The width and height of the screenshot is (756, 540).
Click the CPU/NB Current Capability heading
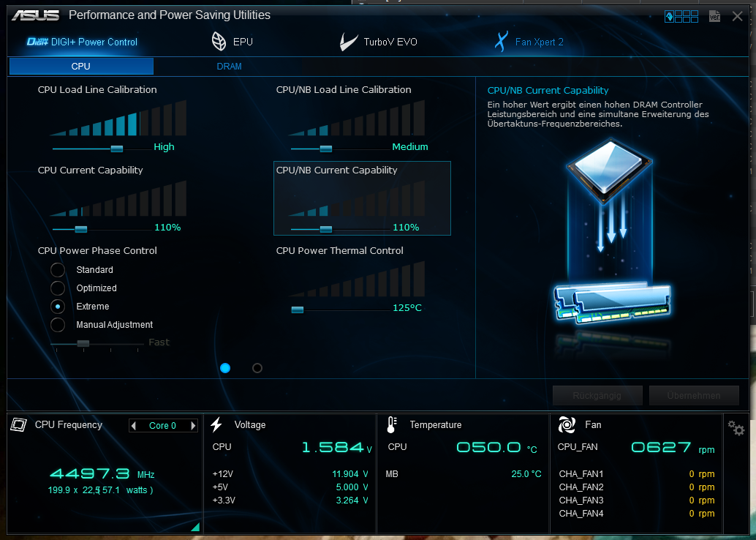336,170
